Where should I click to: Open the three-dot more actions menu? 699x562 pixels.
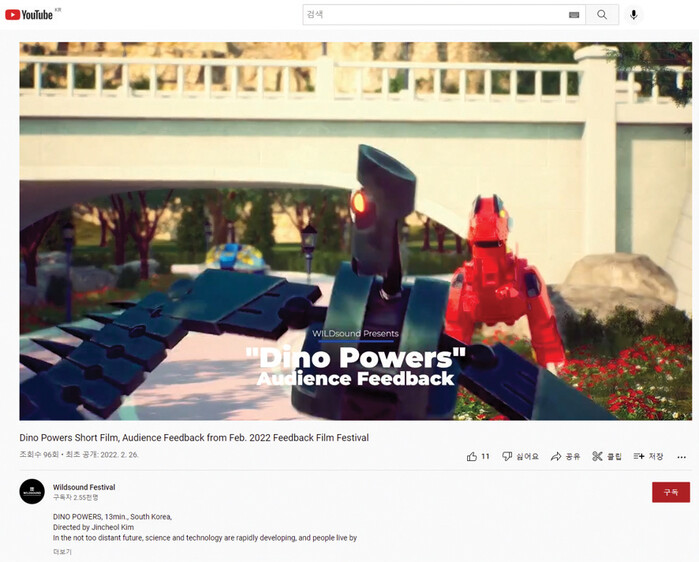point(681,457)
